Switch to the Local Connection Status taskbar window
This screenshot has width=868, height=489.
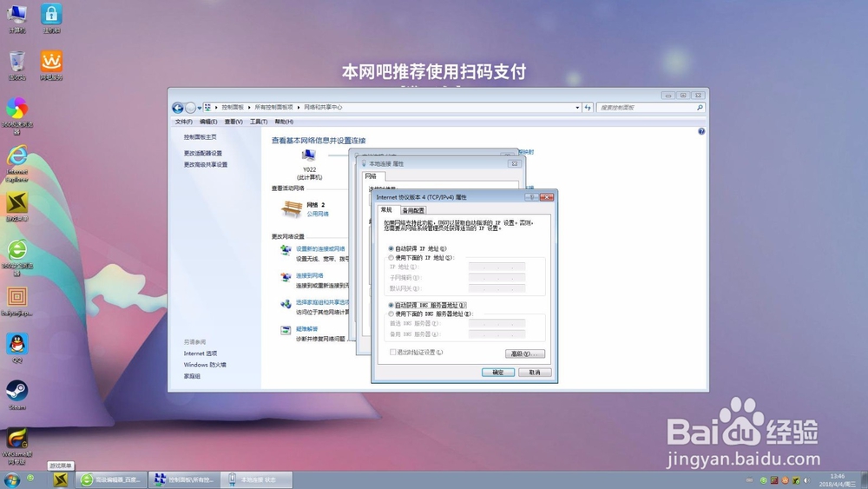pos(257,479)
